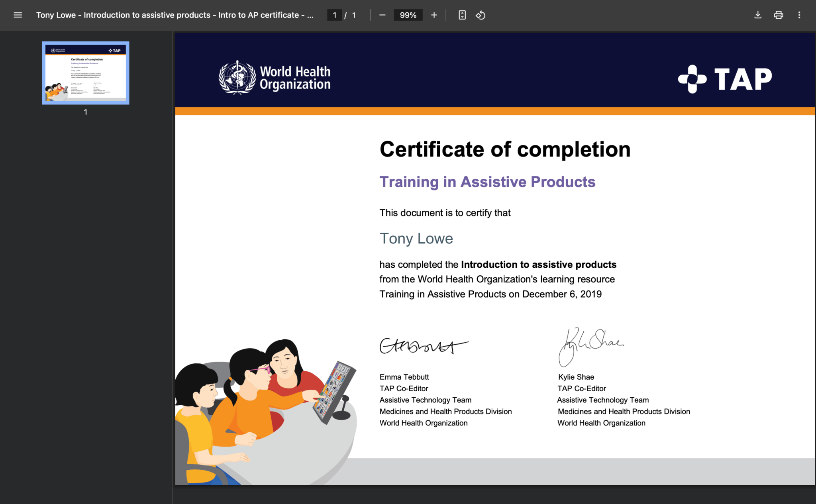Image resolution: width=816 pixels, height=504 pixels.
Task: Download the certificate PDF
Action: tap(757, 15)
